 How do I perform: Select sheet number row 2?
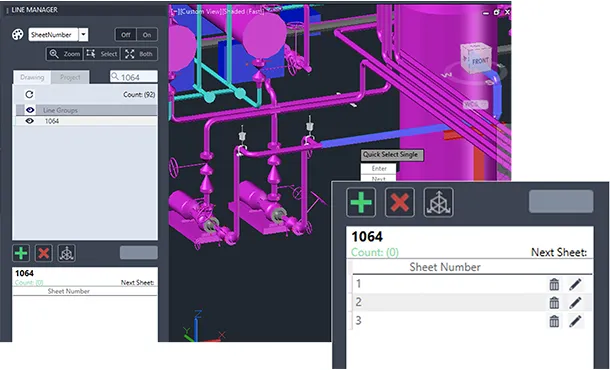[472, 302]
